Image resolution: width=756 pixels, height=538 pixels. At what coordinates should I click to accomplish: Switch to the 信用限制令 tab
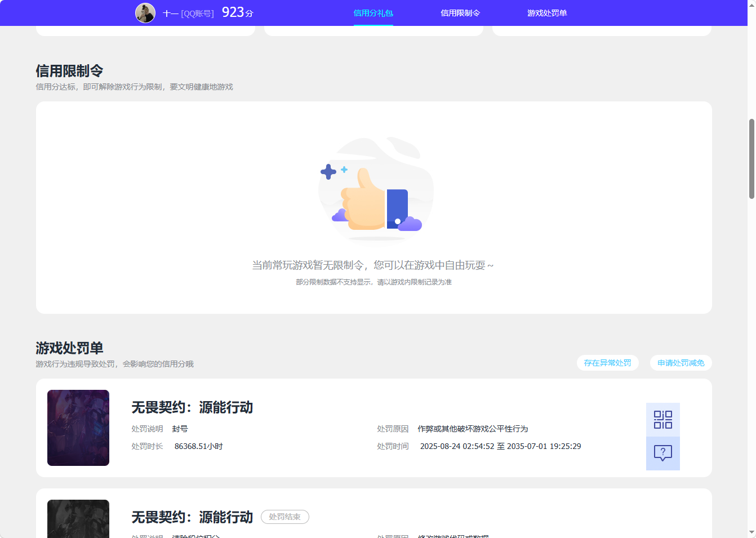pos(460,13)
